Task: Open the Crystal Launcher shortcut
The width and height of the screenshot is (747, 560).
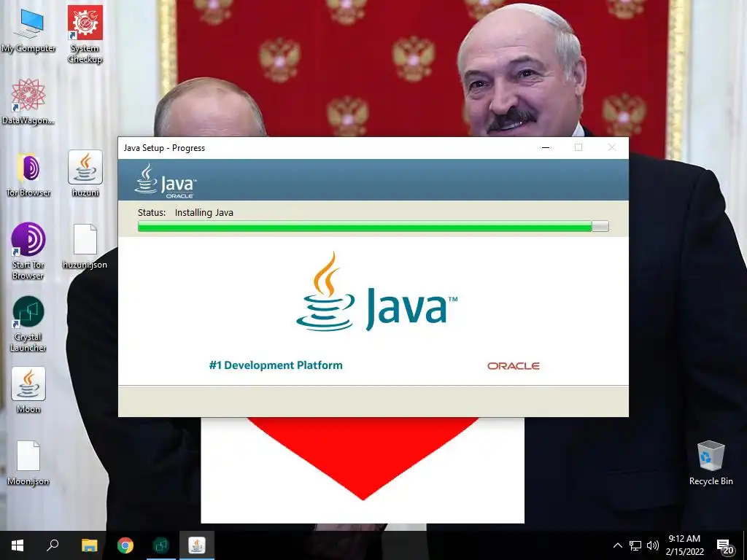Action: (28, 324)
